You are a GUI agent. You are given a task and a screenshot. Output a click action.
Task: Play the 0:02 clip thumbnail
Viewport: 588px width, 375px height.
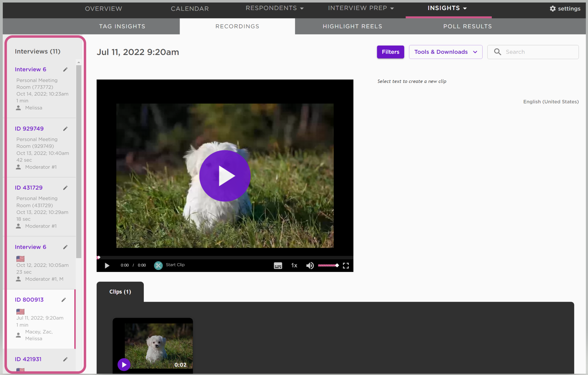(124, 365)
